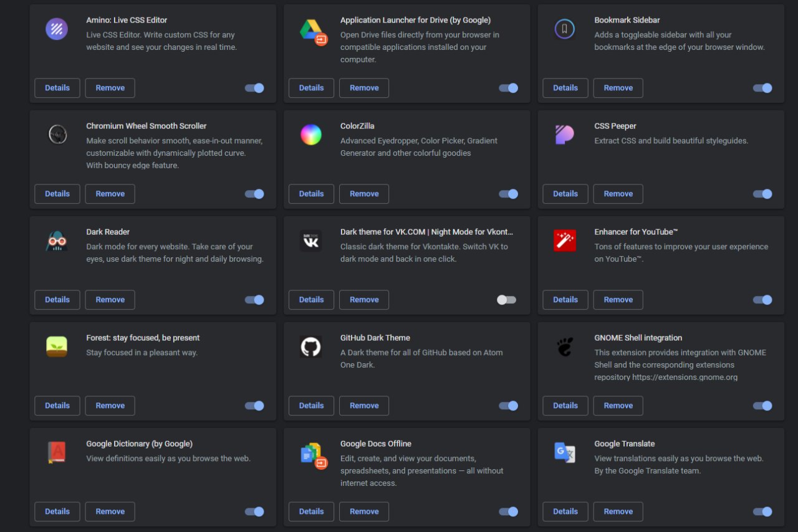Image resolution: width=798 pixels, height=532 pixels.
Task: Click the Dark Reader extension icon
Action: tap(57, 240)
